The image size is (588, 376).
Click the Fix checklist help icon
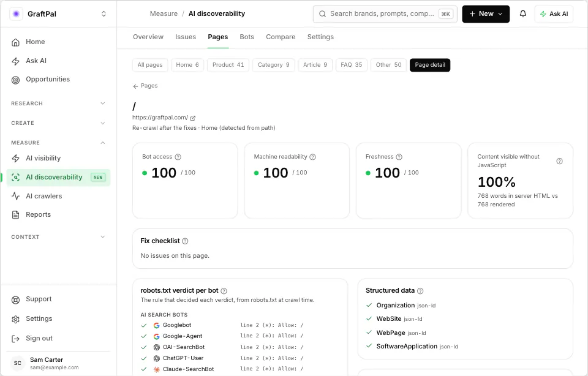coord(185,241)
